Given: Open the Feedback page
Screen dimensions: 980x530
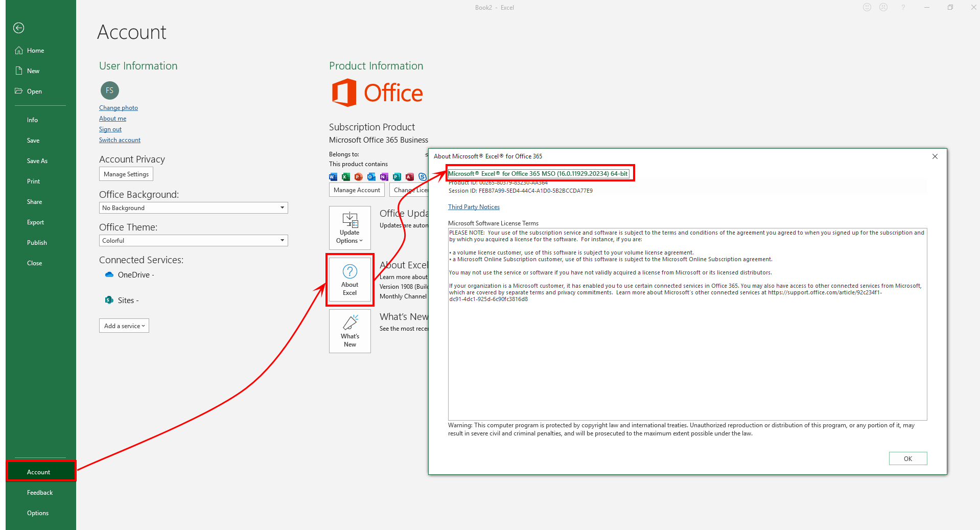Looking at the screenshot, I should coord(41,493).
